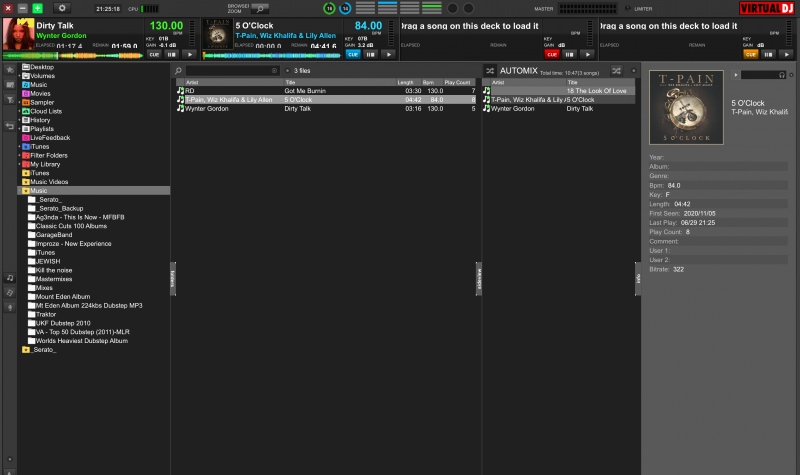Select the green-highlighted layout bars icon
Viewport: 800px width, 475px height.
[432, 8]
